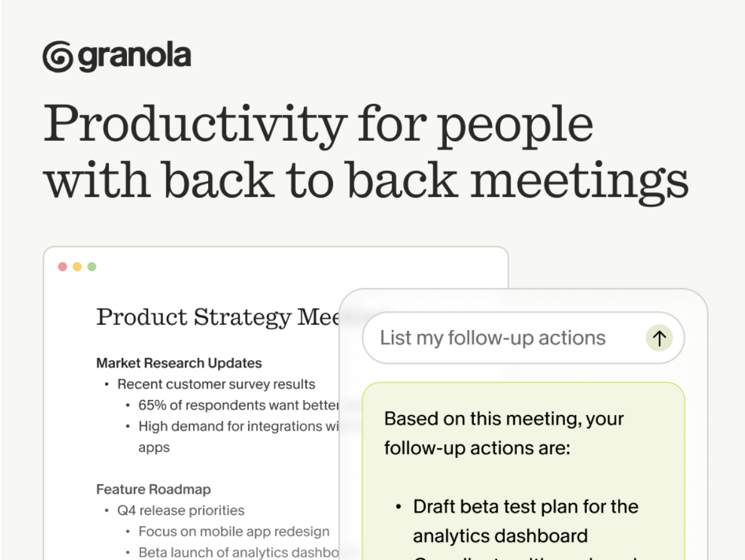Click the 'Q4 release priorities' bullet
745x560 pixels.
coord(181,510)
